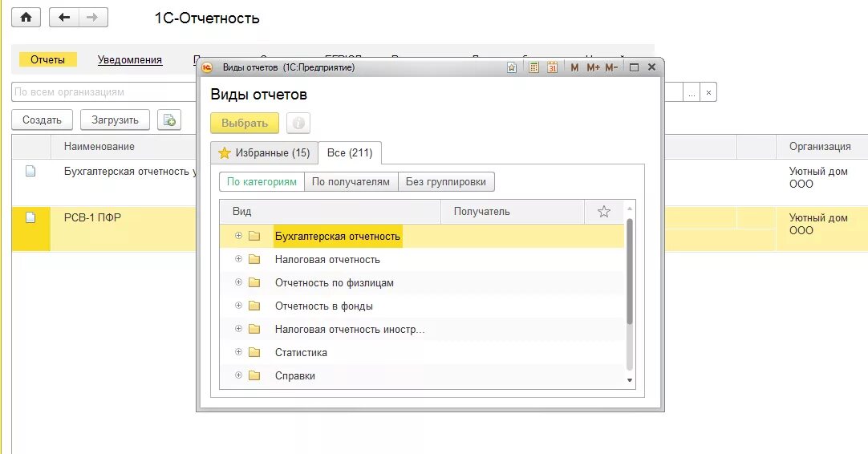Screen dimensions: 868x454
Task: Switch grouping to По получателям
Action: click(351, 181)
